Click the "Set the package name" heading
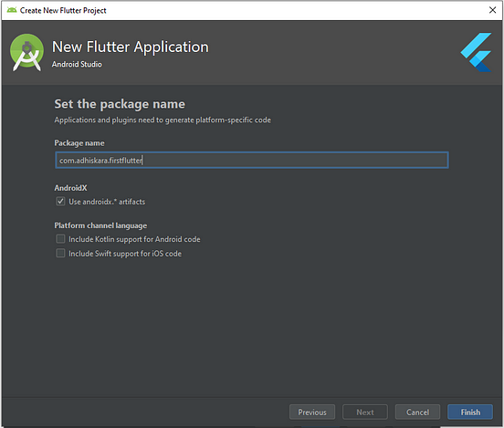Screen dimensions: 504x428 (x=120, y=104)
